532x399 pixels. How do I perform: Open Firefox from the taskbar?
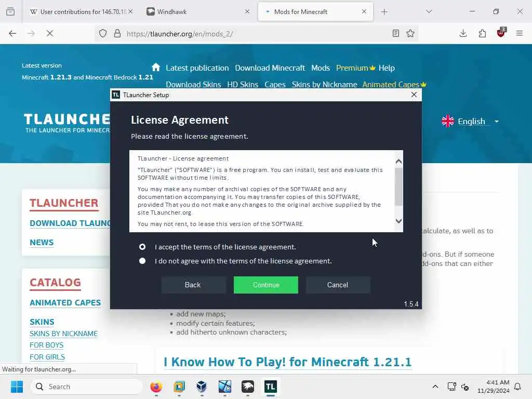pyautogui.click(x=156, y=387)
